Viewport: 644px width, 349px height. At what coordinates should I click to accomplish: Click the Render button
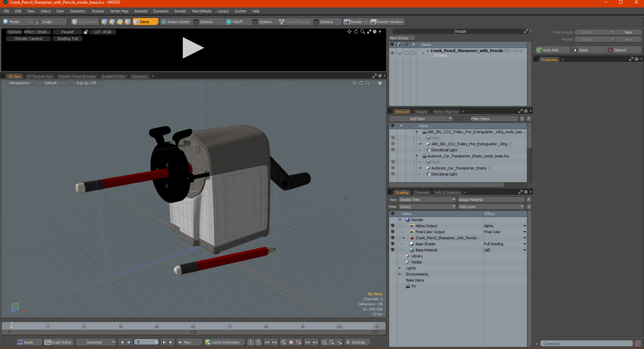(356, 22)
